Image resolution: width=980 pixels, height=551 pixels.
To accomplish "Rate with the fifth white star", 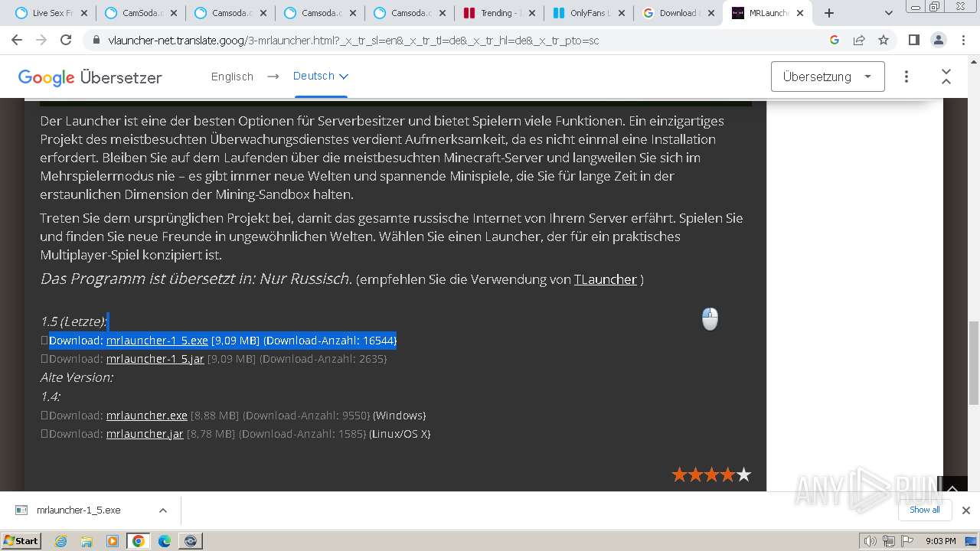I will (x=743, y=475).
